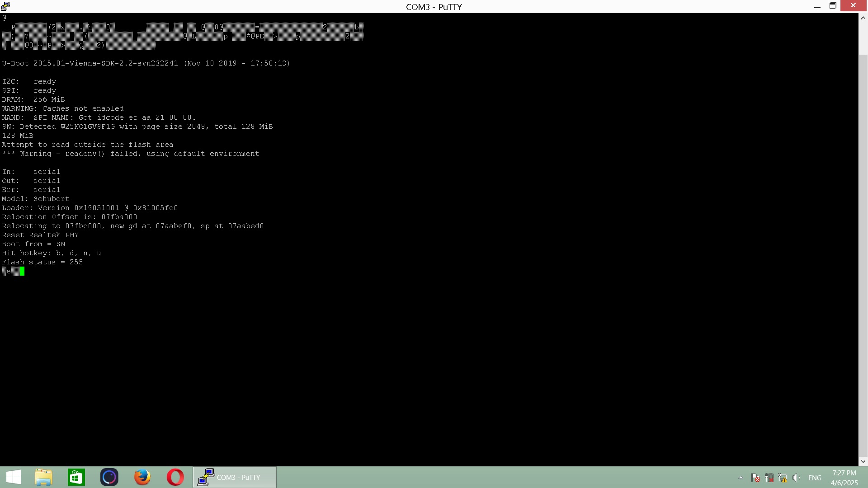Minimize the PuTTY window

click(x=817, y=6)
